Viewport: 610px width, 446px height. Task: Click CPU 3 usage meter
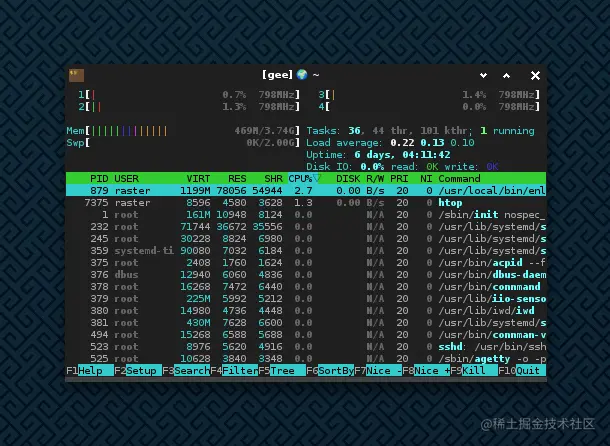point(429,95)
